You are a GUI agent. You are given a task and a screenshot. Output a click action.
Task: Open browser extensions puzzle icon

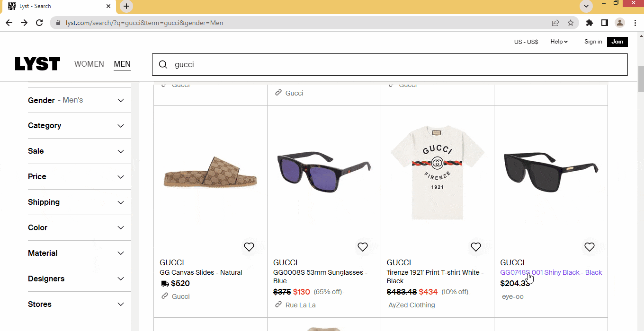(x=590, y=23)
